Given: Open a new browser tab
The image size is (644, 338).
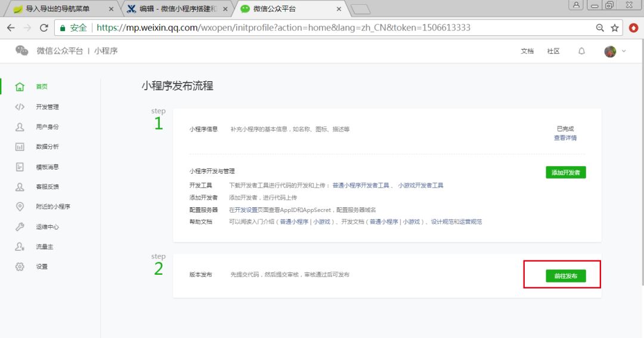Looking at the screenshot, I should (361, 9).
